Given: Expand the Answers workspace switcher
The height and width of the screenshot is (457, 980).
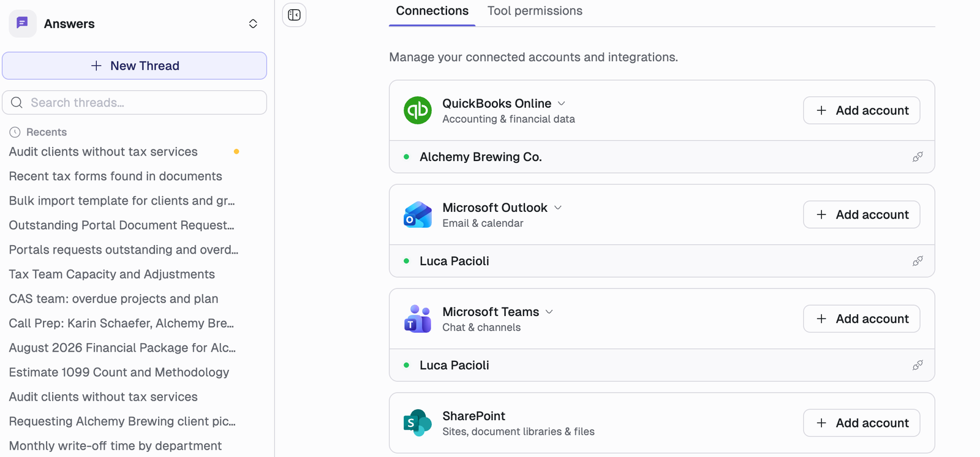Looking at the screenshot, I should click(x=253, y=24).
